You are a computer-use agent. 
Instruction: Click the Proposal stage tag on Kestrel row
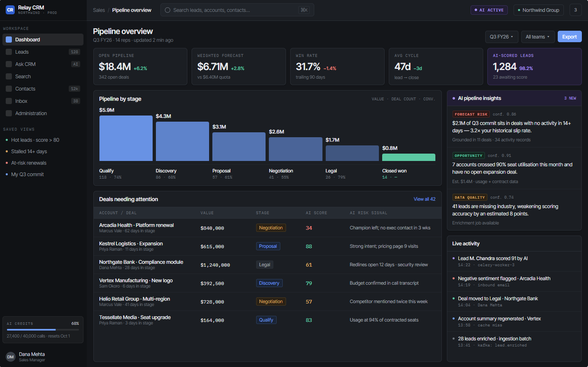(x=268, y=246)
